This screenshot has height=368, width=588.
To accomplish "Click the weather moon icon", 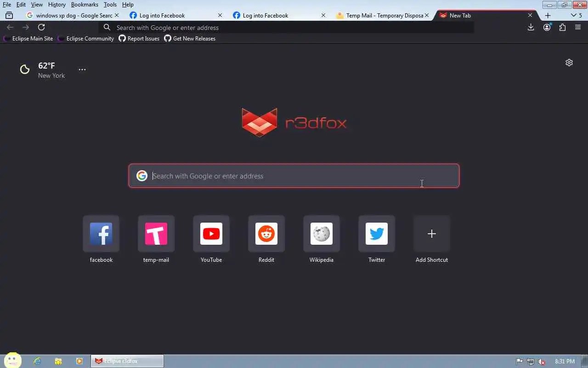I will [25, 69].
